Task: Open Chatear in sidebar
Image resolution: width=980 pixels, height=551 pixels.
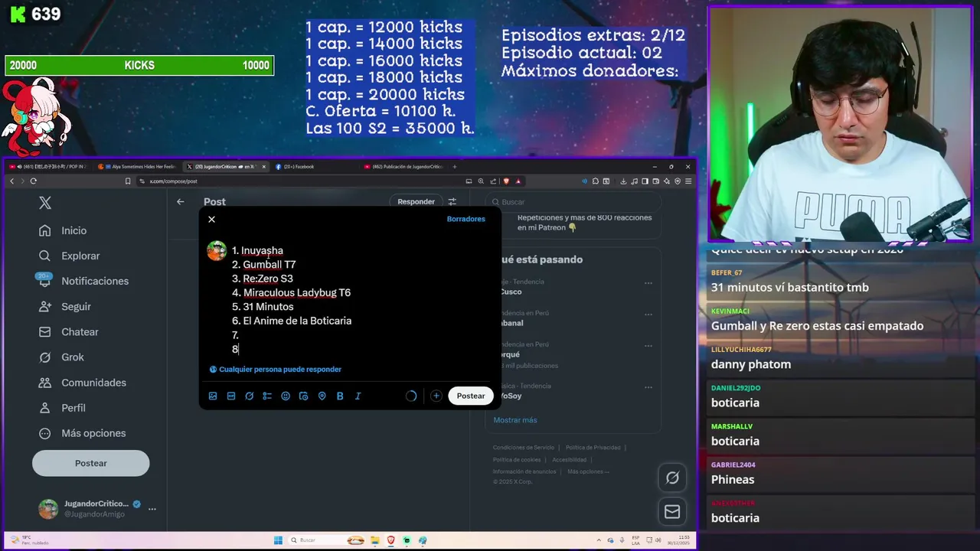Action: (70, 331)
